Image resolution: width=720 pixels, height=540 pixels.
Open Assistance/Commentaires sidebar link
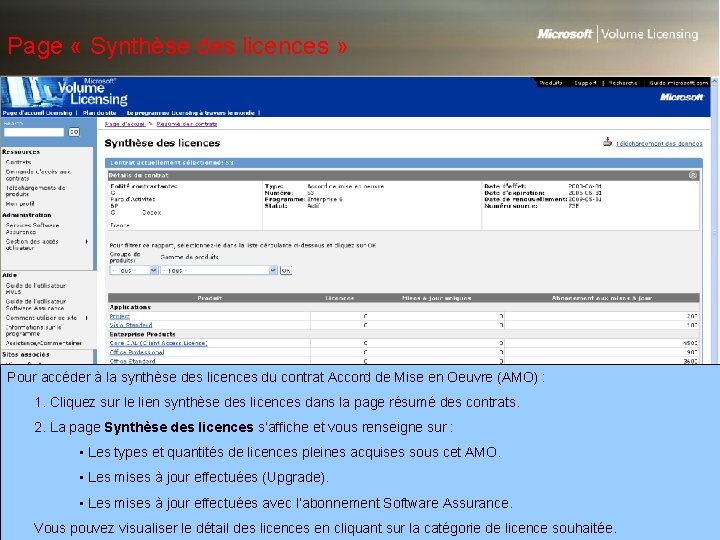coord(44,343)
